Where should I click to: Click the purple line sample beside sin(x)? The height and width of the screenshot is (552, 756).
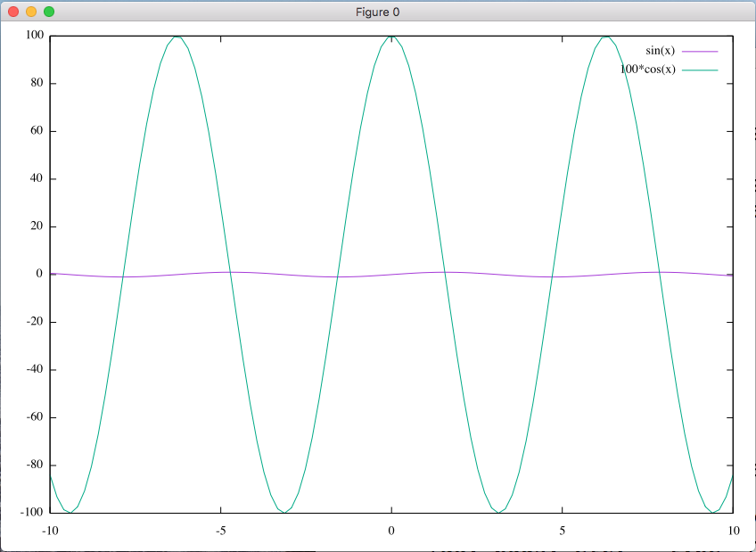pyautogui.click(x=700, y=51)
